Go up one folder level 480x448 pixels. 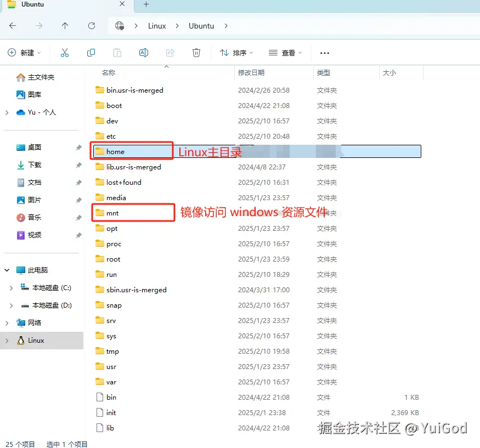click(65, 26)
